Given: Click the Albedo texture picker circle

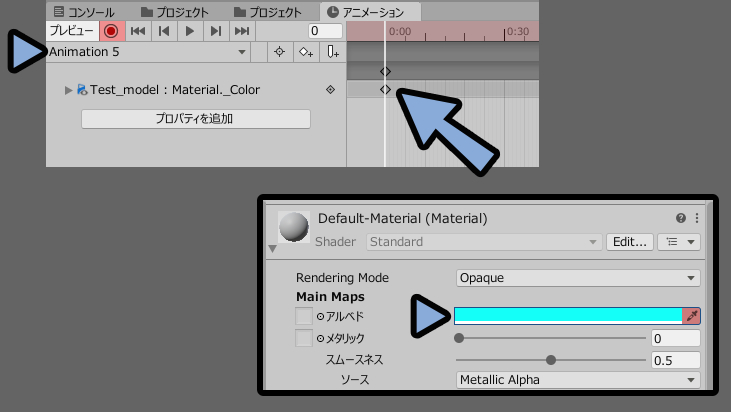Looking at the screenshot, I should click(320, 316).
